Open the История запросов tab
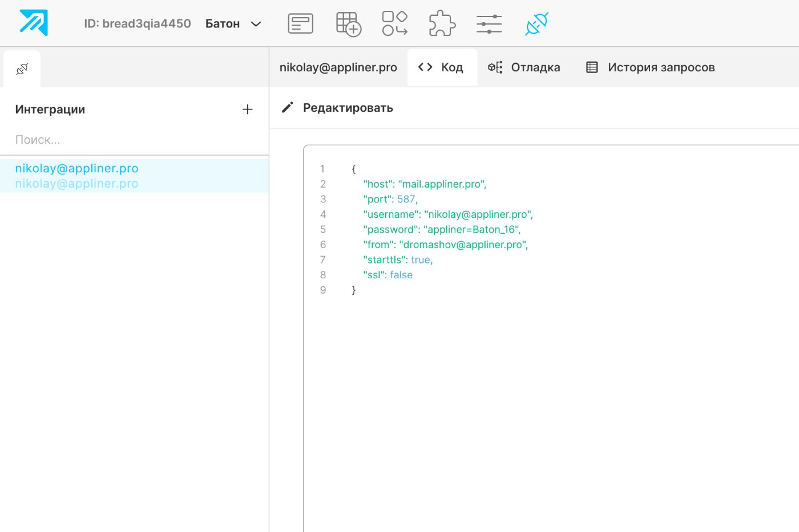The height and width of the screenshot is (532, 799). 651,67
